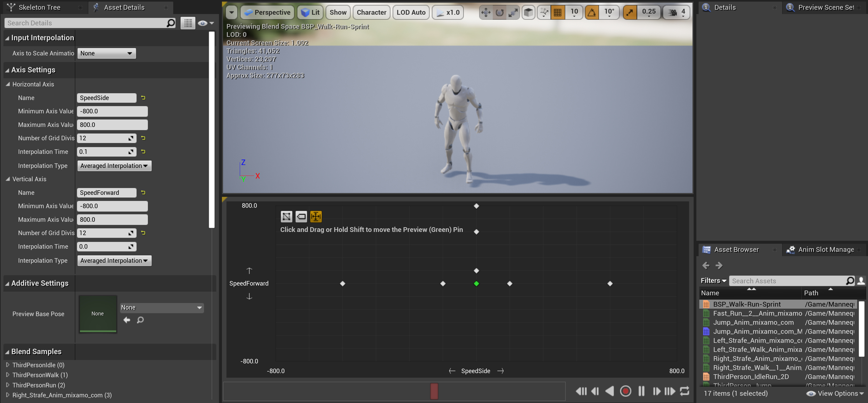Switch to the Skeleton Tree tab

tap(39, 7)
